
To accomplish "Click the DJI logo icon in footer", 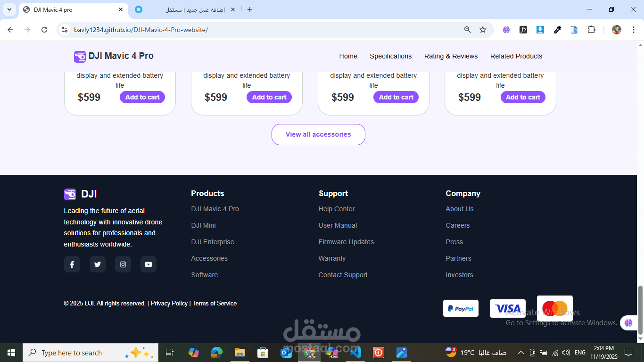I will pyautogui.click(x=70, y=194).
